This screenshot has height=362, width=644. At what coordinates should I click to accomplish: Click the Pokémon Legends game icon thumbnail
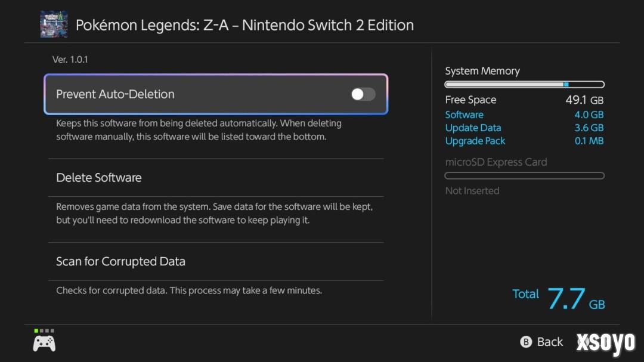click(x=53, y=24)
